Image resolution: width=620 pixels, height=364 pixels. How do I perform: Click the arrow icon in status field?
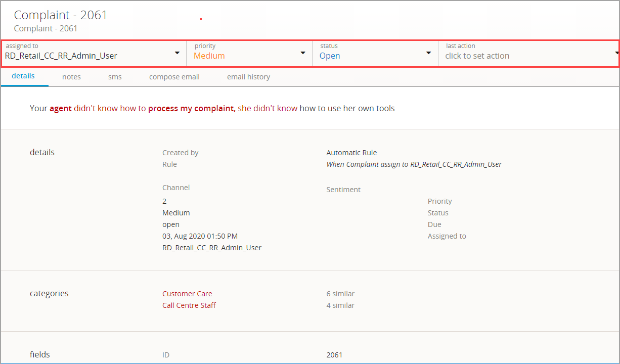[428, 53]
